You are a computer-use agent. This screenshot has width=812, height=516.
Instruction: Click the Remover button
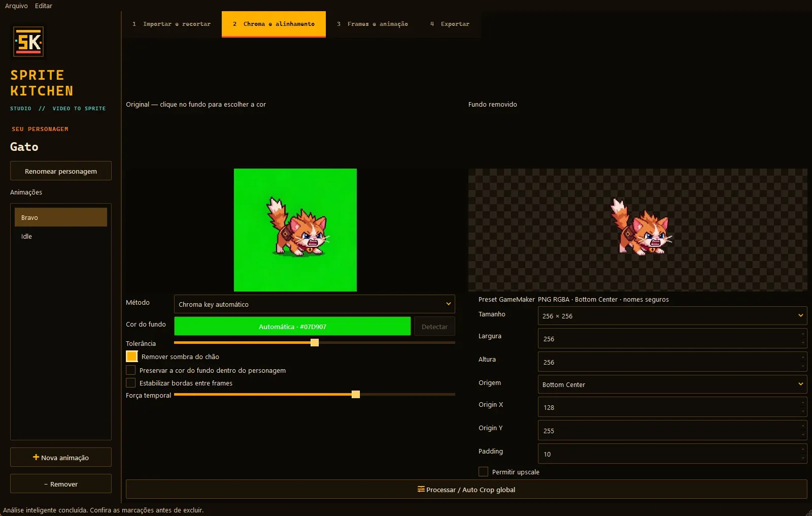(61, 484)
